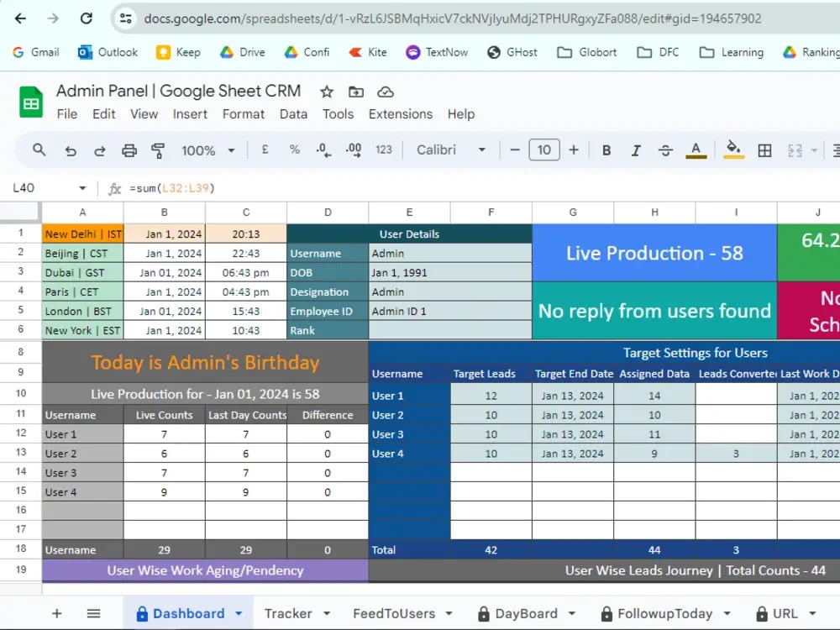The image size is (840, 630).
Task: Open the text color picker
Action: pyautogui.click(x=696, y=150)
